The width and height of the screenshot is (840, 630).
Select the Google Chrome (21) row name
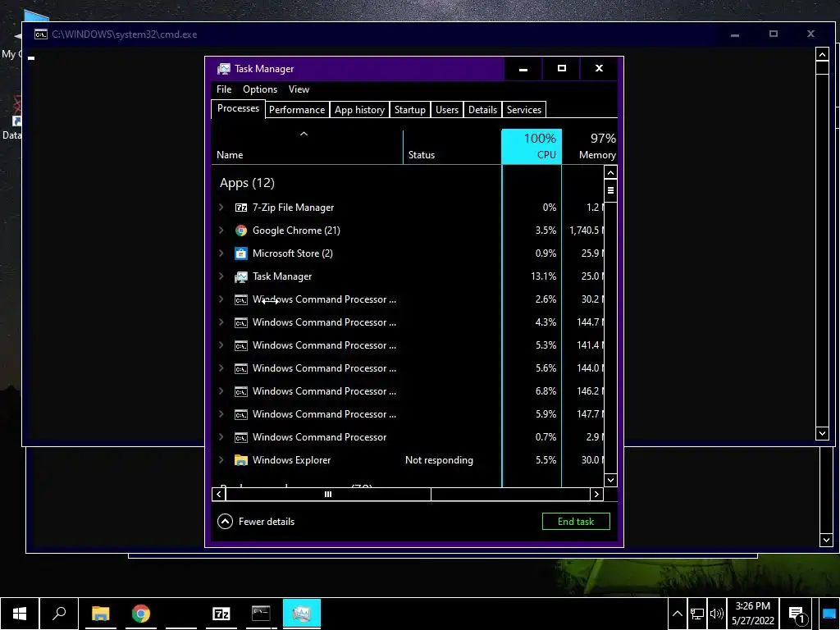click(296, 231)
